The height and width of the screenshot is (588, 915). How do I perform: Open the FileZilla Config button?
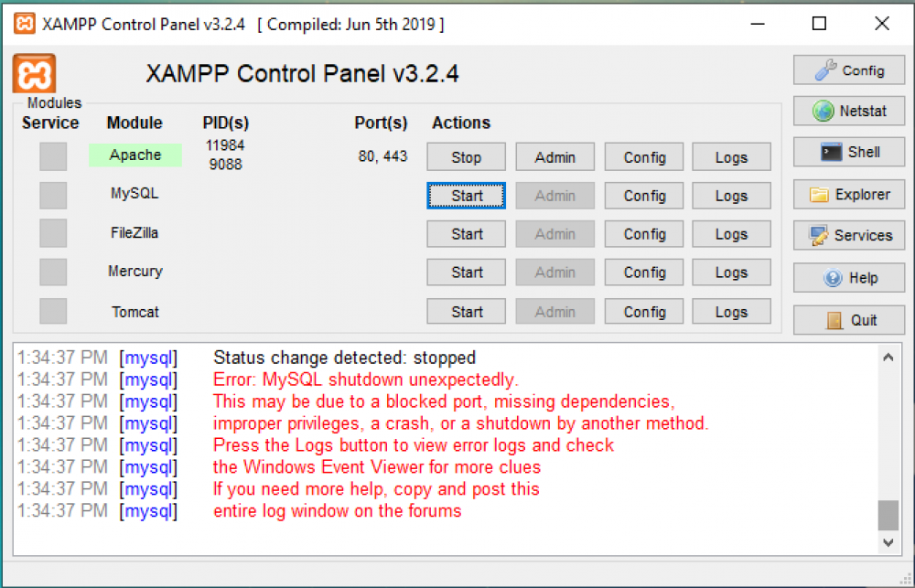pos(644,234)
